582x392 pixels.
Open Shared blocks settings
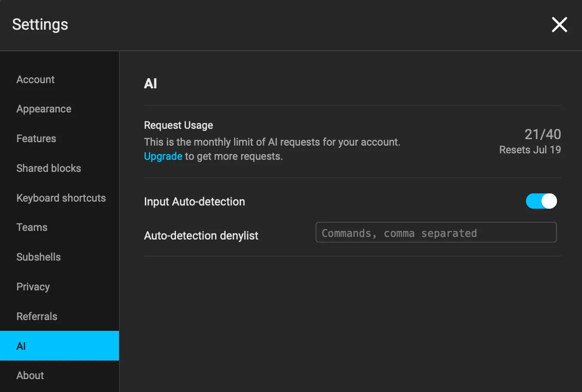coord(59,168)
